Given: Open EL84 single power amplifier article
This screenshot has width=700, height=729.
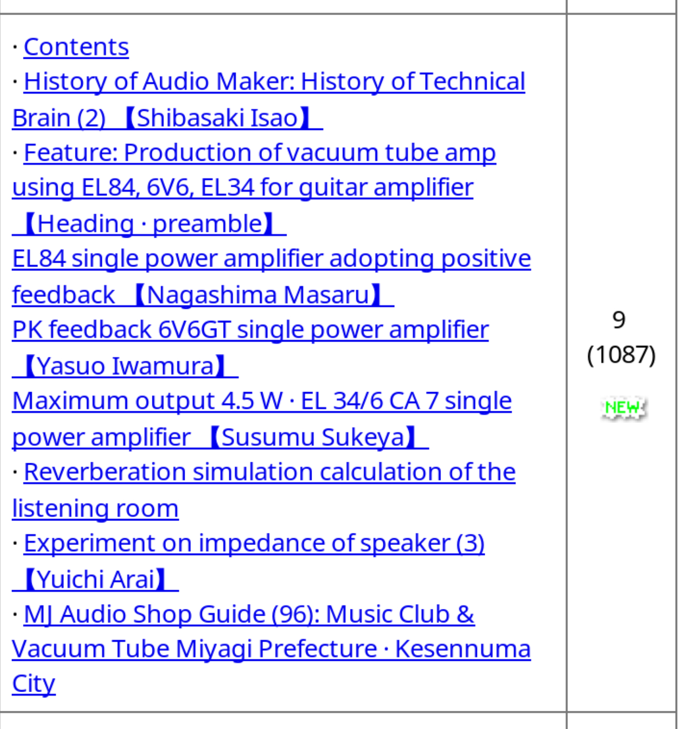Looking at the screenshot, I should (x=271, y=258).
